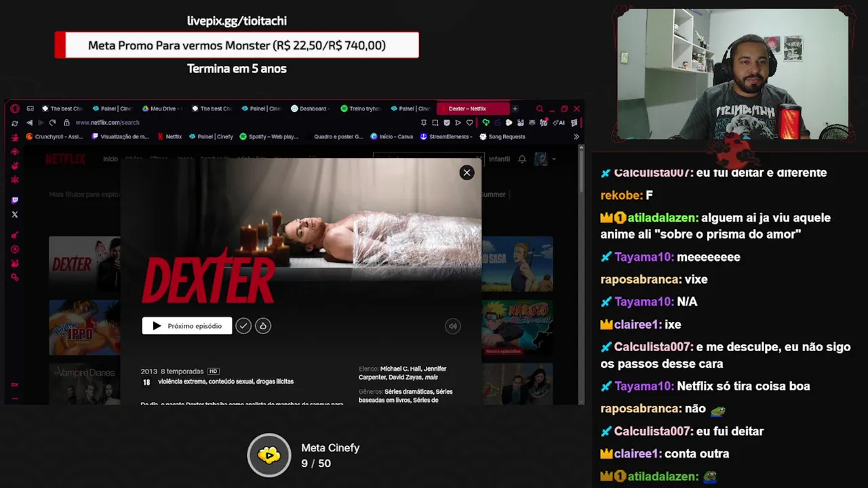868x488 pixels.
Task: Focus the netflix.com/search address bar
Action: pos(107,123)
